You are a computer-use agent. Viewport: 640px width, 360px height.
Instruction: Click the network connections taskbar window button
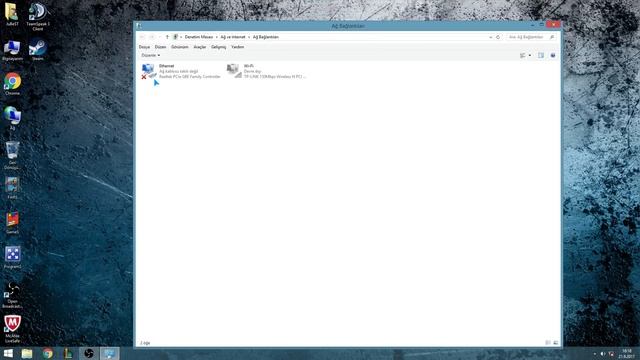[109, 353]
